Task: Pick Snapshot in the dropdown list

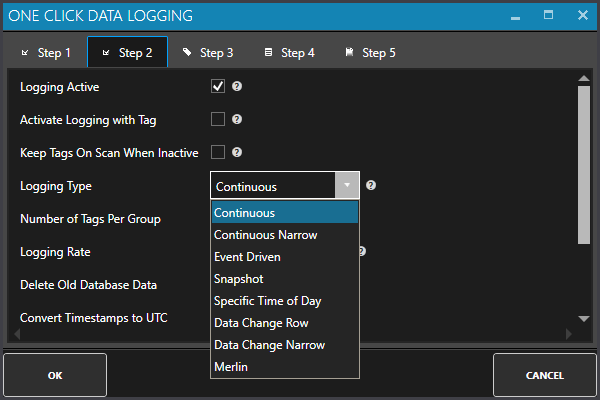Action: 237,279
